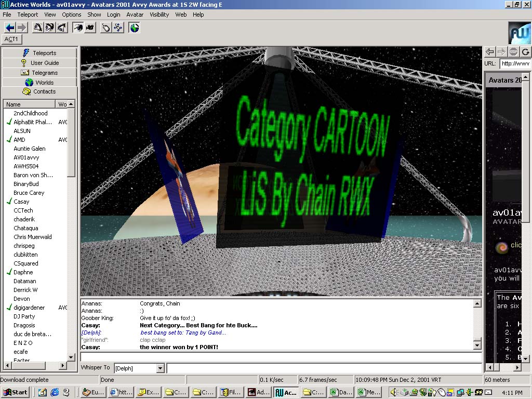Click the four-arrow avatar movement icon
This screenshot has width=532, height=399.
tap(118, 28)
